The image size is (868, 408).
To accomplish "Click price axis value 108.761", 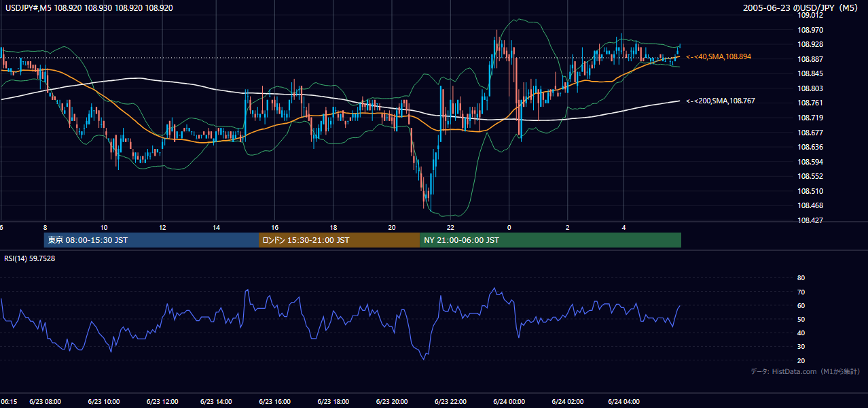I will (810, 103).
